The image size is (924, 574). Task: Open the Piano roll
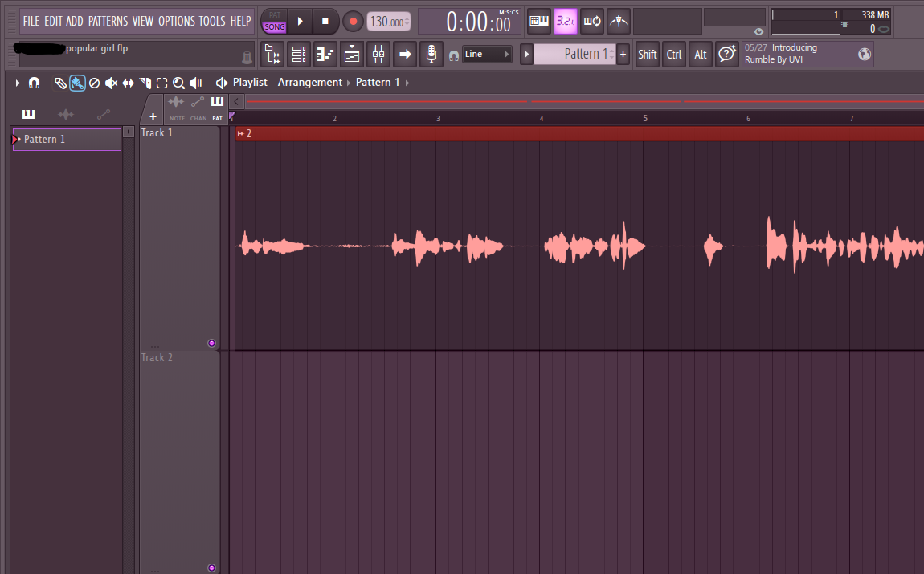tap(325, 54)
